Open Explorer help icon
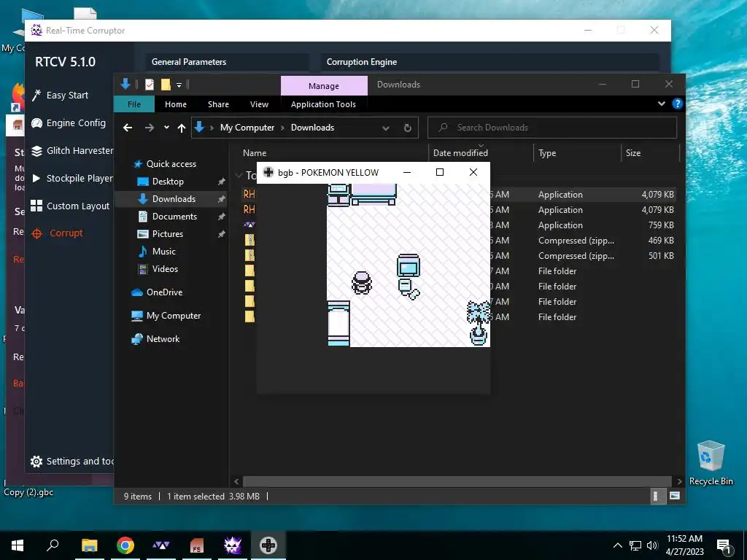 click(x=677, y=104)
